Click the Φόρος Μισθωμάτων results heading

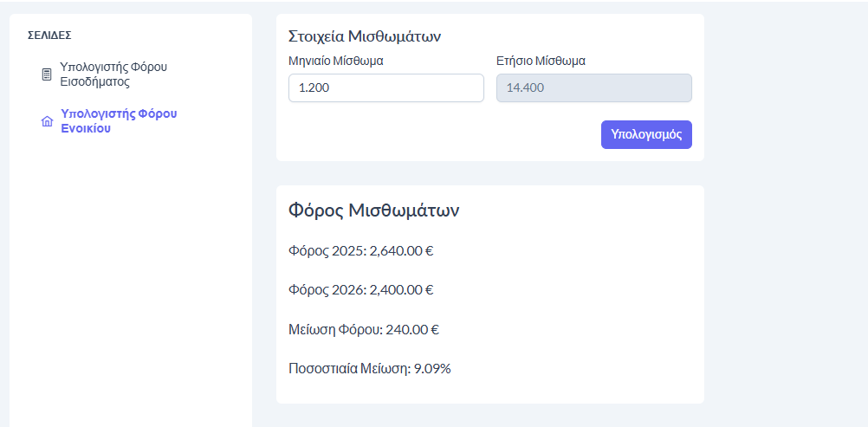pos(373,210)
